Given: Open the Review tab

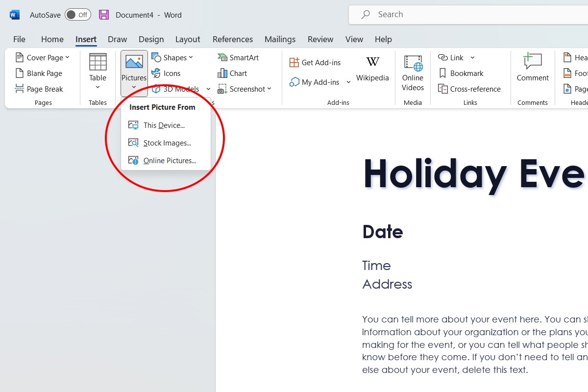Looking at the screenshot, I should [x=320, y=39].
